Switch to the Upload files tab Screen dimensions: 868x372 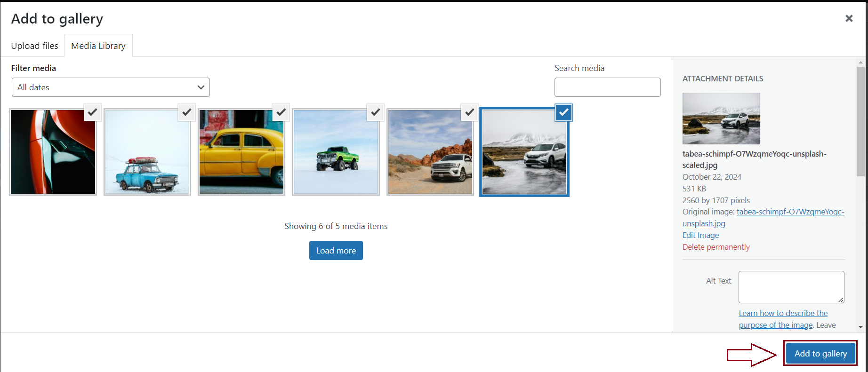point(34,46)
